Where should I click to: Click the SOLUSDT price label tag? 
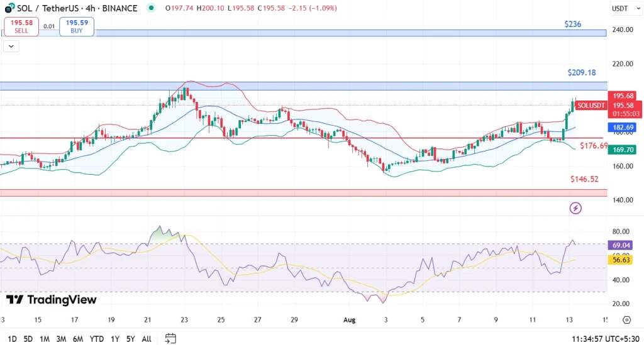[x=591, y=105]
